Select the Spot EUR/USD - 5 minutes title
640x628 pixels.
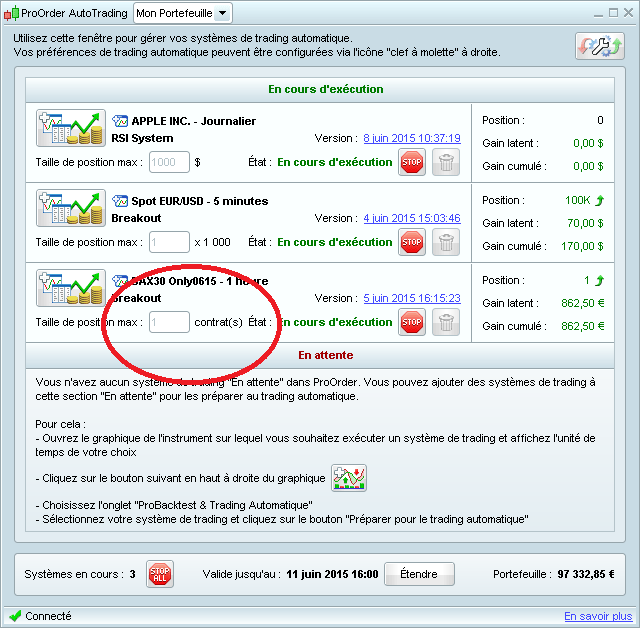pos(200,201)
